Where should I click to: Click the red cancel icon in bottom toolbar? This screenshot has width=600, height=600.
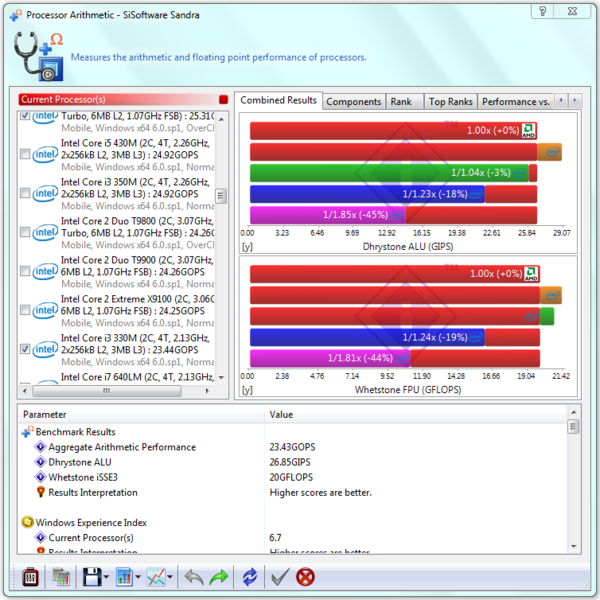(306, 577)
